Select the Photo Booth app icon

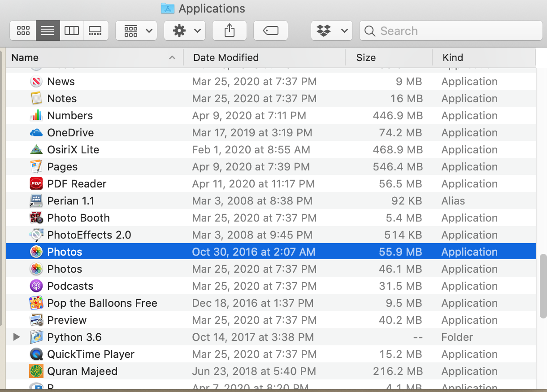(x=36, y=218)
